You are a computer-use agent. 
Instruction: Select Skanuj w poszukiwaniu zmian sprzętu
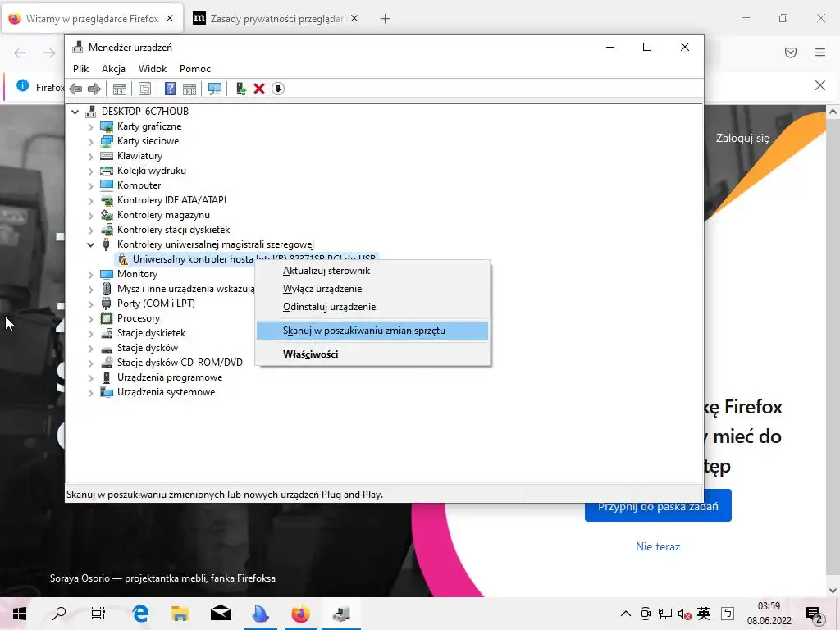pos(372,331)
